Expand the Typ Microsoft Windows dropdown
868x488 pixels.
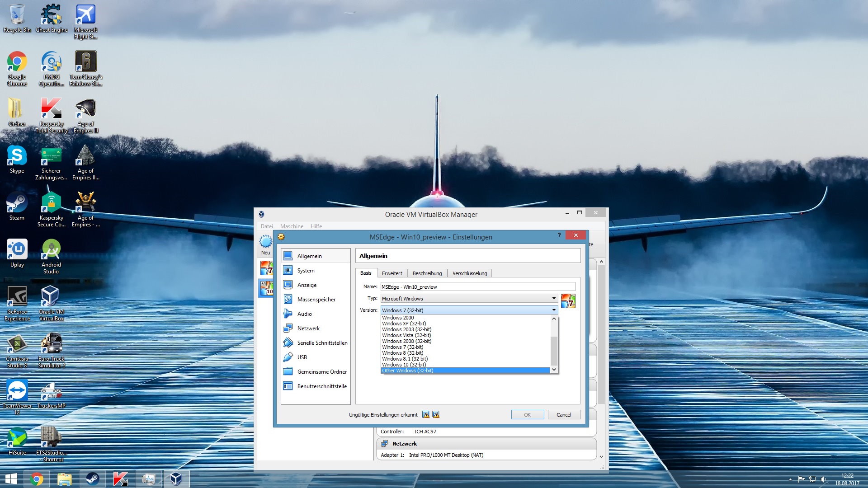tap(468, 299)
